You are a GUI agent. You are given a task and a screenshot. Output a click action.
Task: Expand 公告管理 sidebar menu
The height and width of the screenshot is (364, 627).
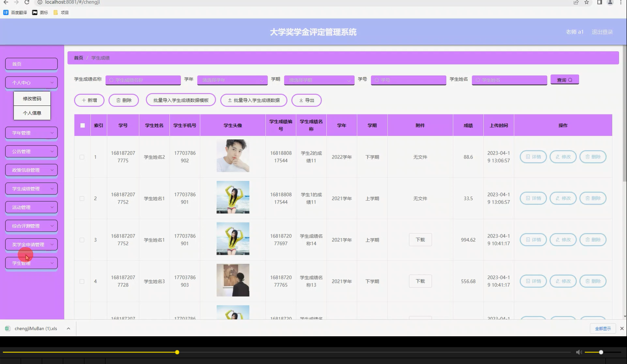31,151
